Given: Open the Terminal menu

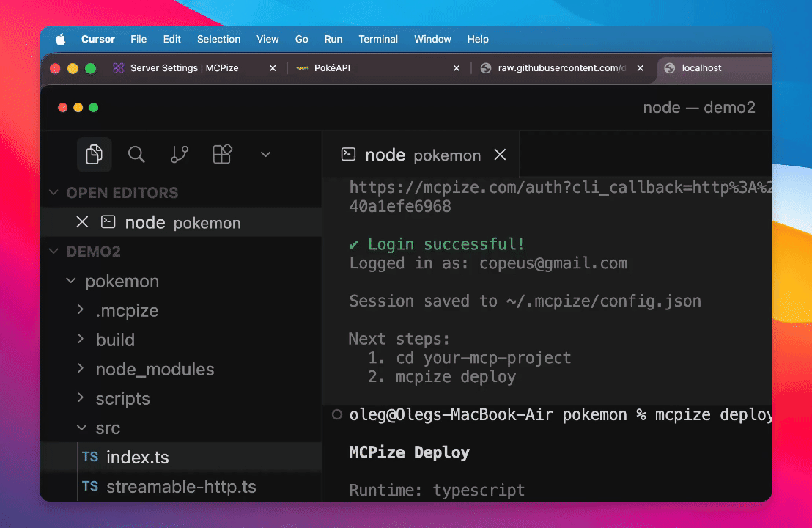Looking at the screenshot, I should (378, 40).
